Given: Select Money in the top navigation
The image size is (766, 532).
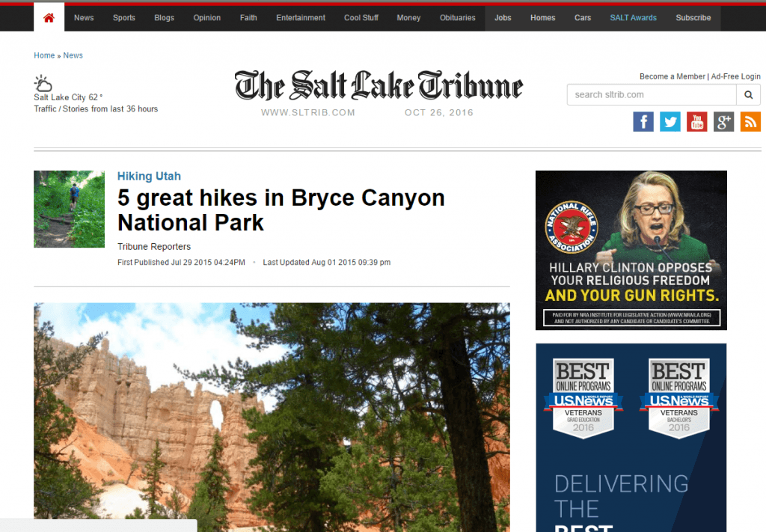Looking at the screenshot, I should [x=409, y=18].
